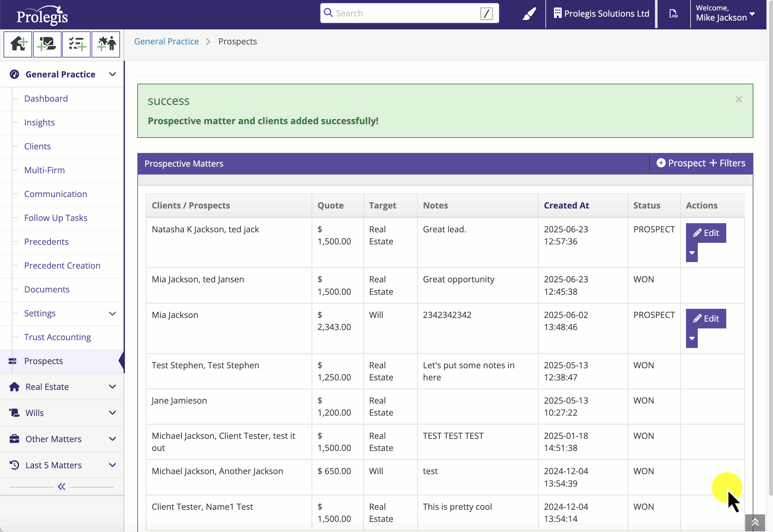Open Mike Jackson user dropdown

point(725,13)
